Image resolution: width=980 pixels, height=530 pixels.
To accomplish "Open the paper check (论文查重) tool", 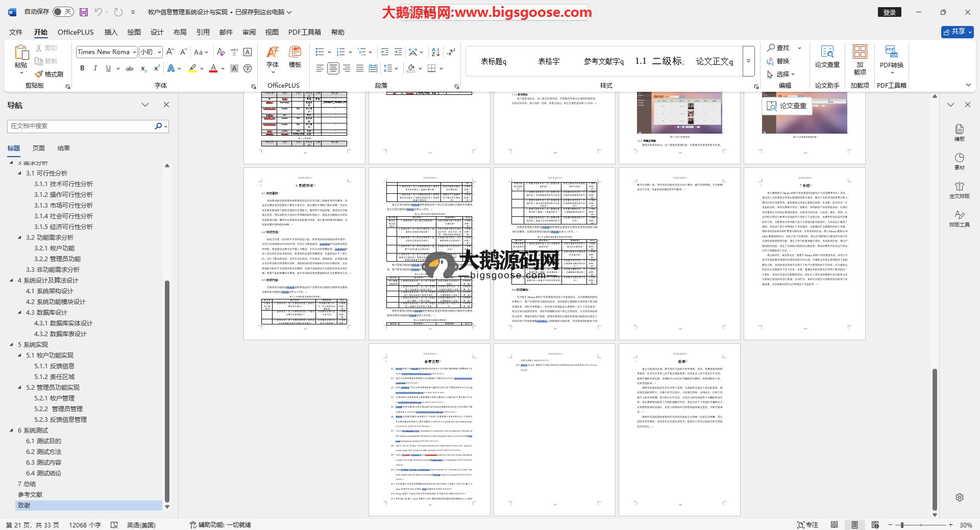I will (827, 56).
